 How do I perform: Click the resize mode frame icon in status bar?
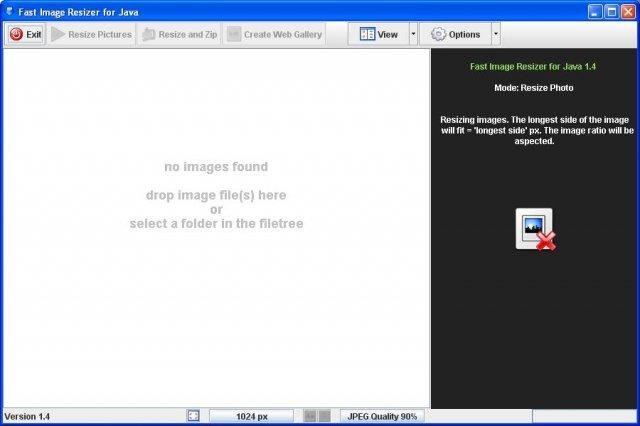click(193, 416)
